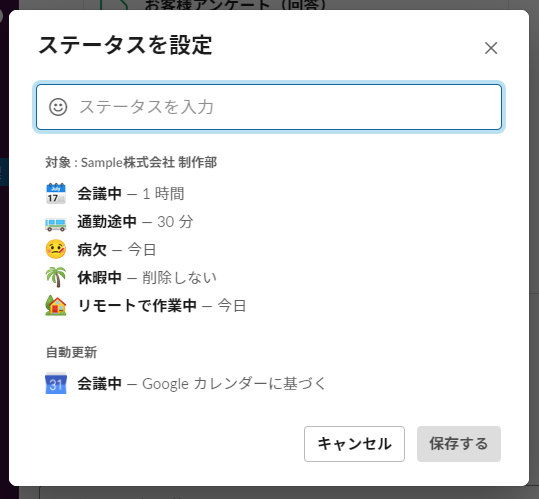Screen dimensions: 539x499
Task: Choose the 病欠 status preset
Action: (101, 250)
